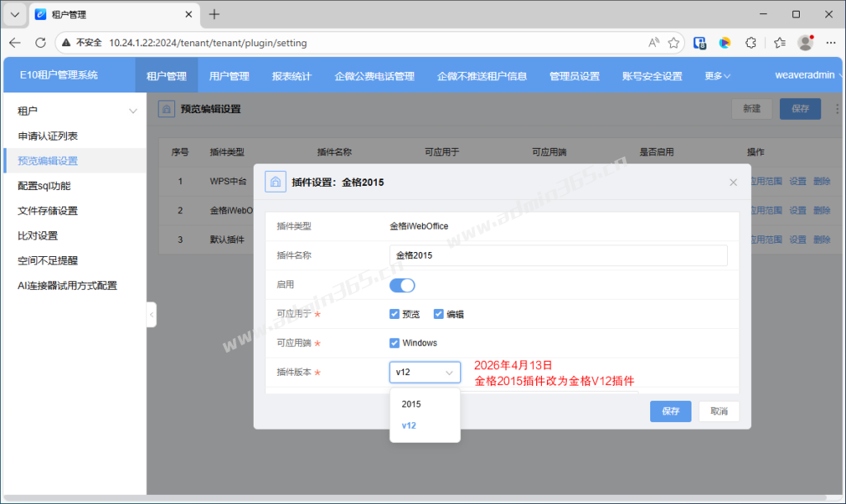The width and height of the screenshot is (846, 504).
Task: Reload the page with refresh icon
Action: tap(40, 43)
